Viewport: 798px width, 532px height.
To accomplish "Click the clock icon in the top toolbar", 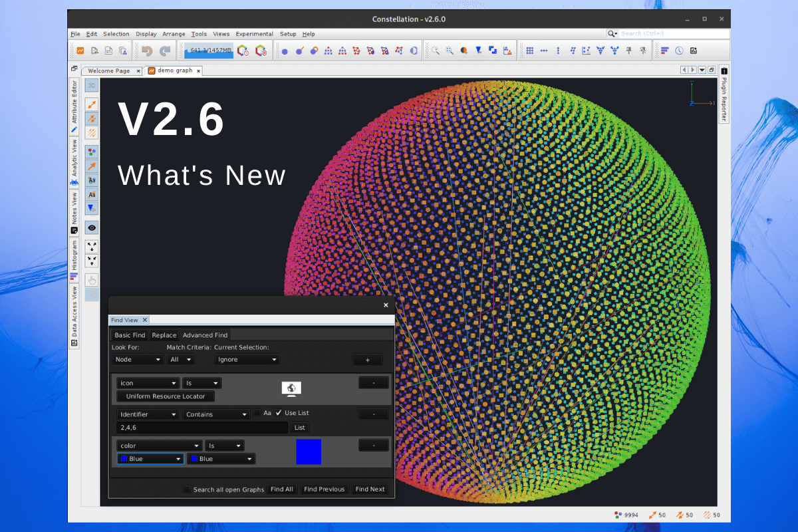I will coord(679,51).
